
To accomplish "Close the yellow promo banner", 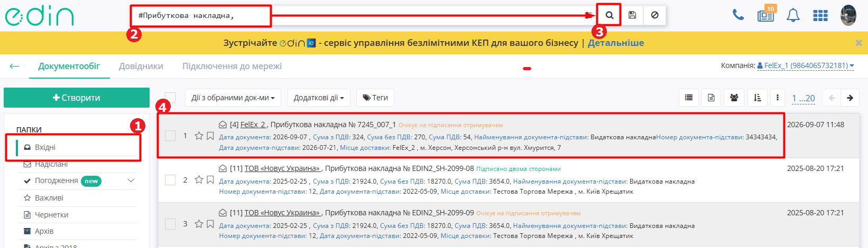I will coord(858,43).
